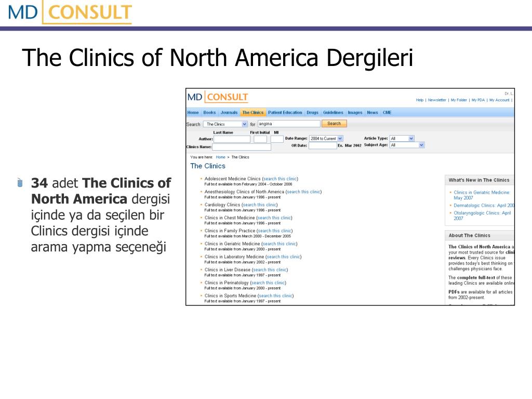Click search this clinic for Perinatology
Screen dimensions: 532x399
pos(268,283)
